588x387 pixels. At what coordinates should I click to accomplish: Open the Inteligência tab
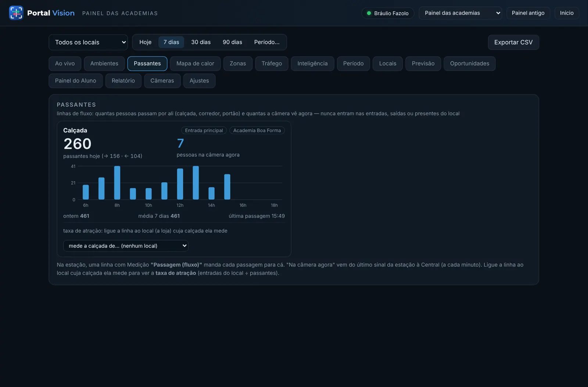click(x=312, y=64)
